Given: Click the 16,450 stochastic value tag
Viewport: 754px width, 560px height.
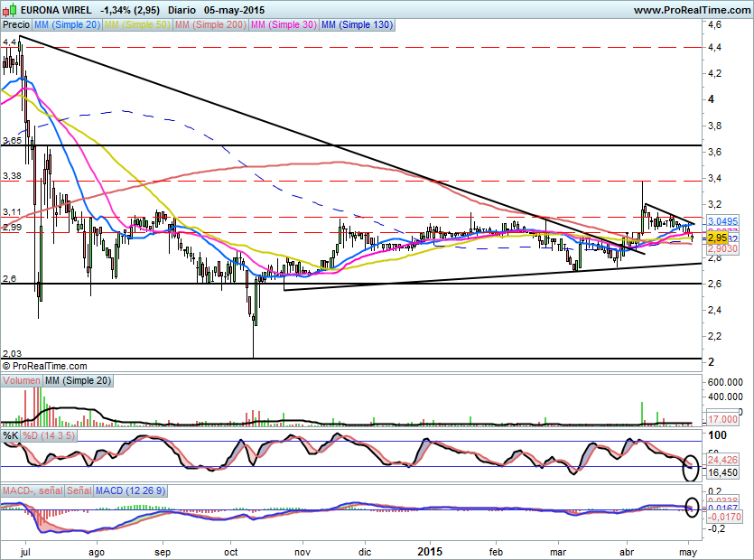Looking at the screenshot, I should (x=722, y=473).
